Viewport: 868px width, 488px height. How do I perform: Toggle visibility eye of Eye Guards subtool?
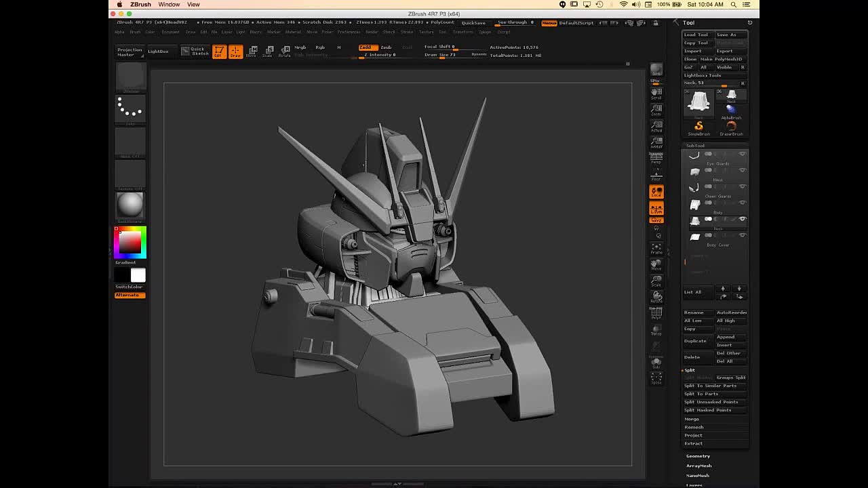(742, 154)
